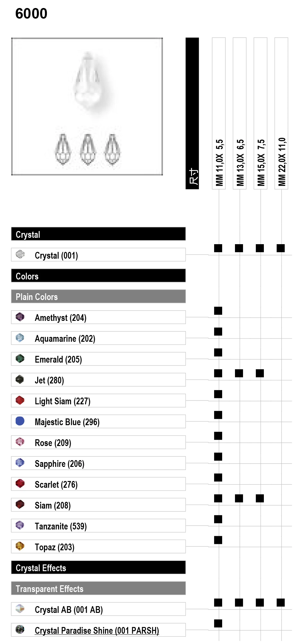Click the Plain Colors section header
Viewport: 295px width, 644px height.
click(x=98, y=297)
